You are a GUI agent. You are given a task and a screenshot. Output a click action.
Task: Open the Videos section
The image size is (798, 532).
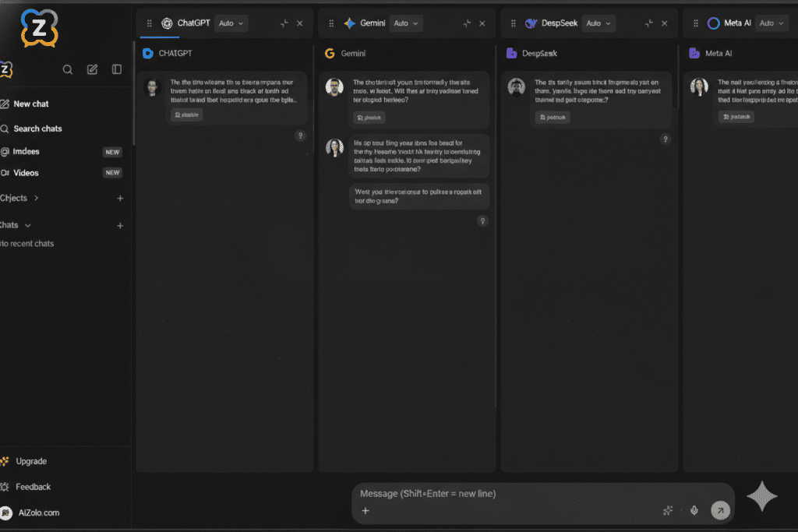26,173
